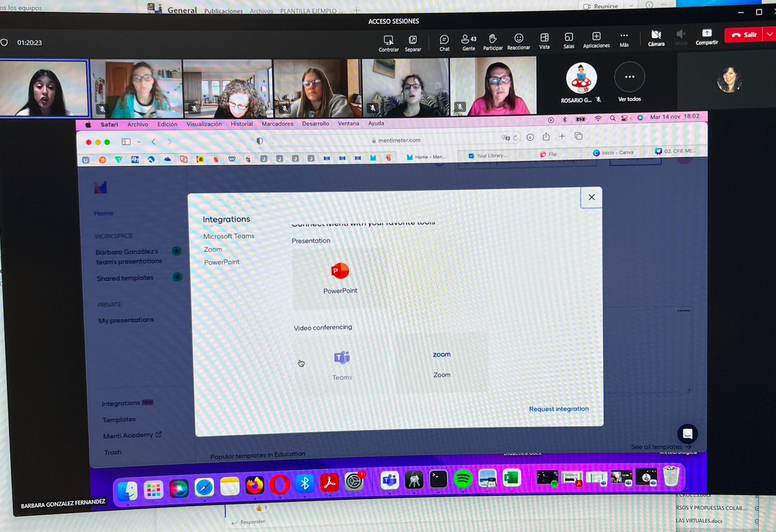Open the Más options menu
Screen dimensions: 776x532
623,41
